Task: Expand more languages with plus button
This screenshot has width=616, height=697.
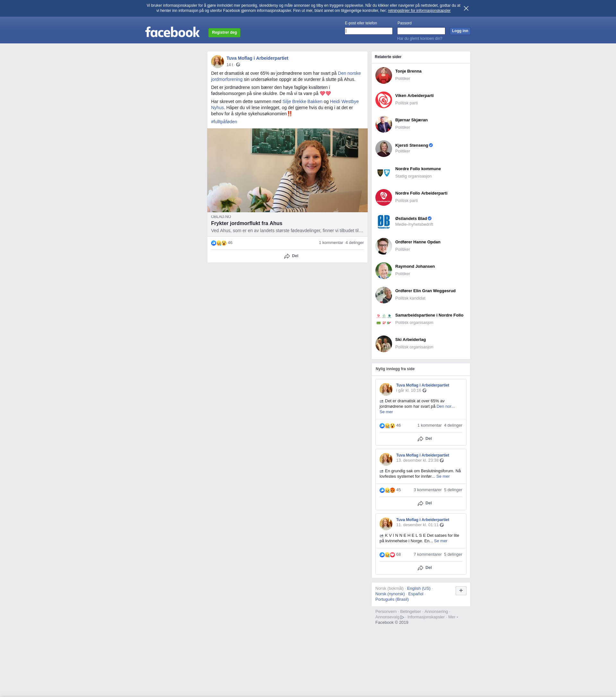Action: pyautogui.click(x=461, y=591)
